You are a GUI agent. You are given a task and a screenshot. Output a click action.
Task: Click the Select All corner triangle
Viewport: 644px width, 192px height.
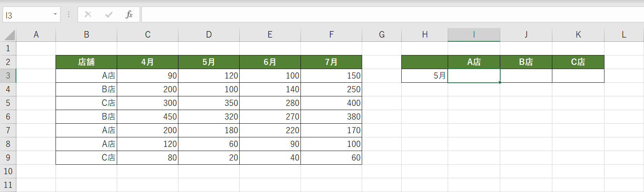click(10, 35)
